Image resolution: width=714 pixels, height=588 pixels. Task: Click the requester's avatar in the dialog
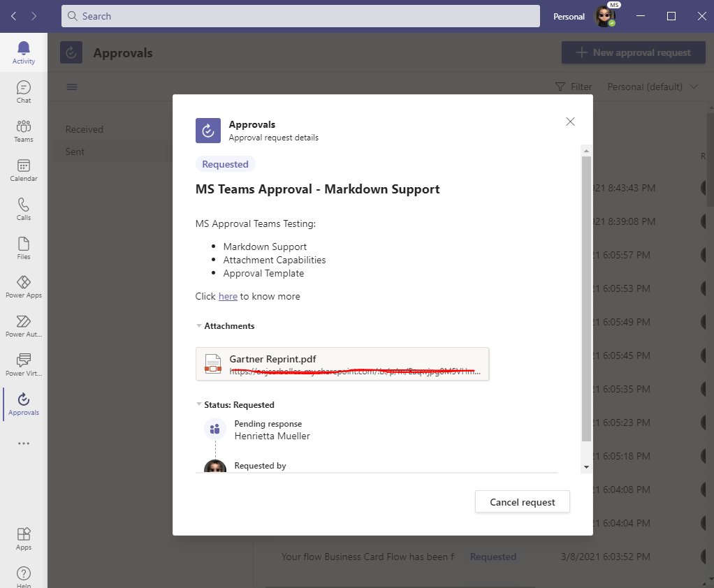click(x=215, y=466)
